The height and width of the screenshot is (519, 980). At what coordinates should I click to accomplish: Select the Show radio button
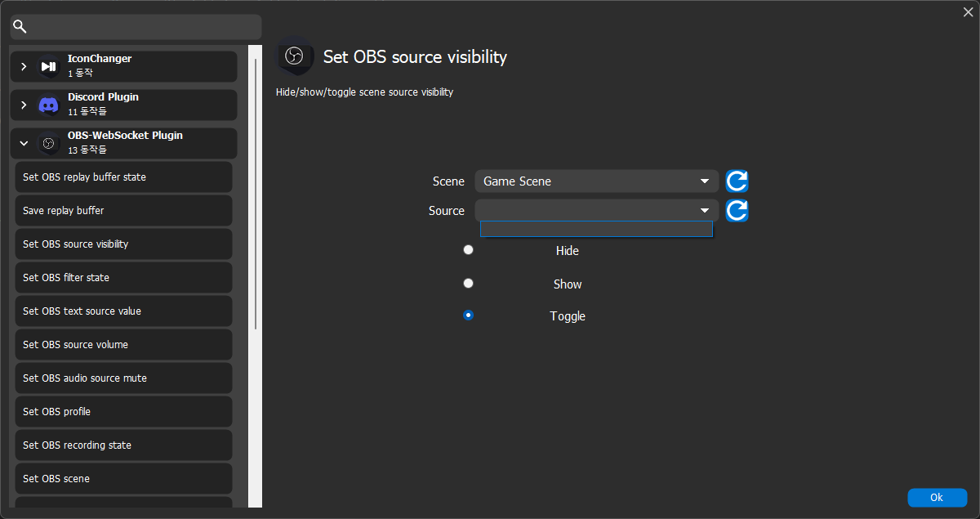(468, 283)
